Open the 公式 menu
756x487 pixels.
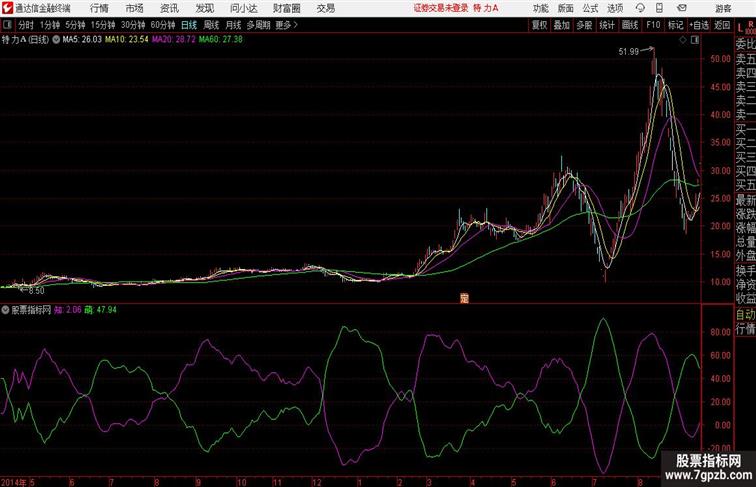(x=590, y=8)
